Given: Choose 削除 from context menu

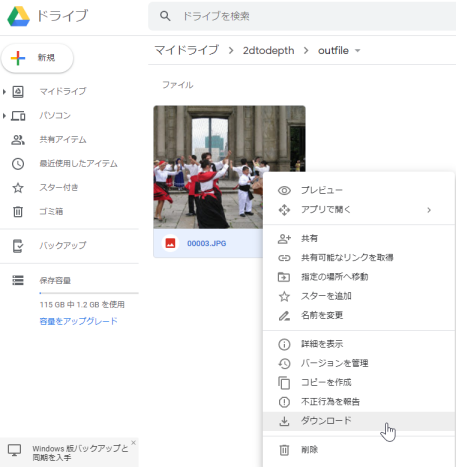Looking at the screenshot, I should coord(359,450).
